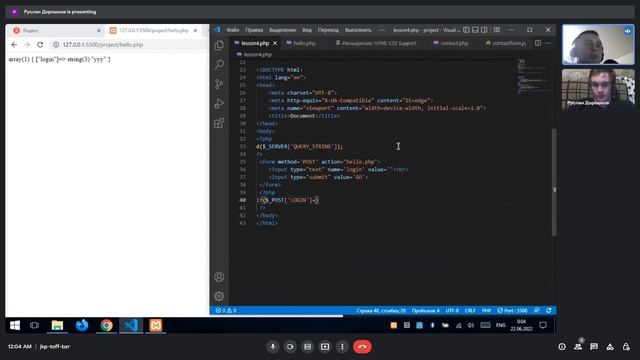Close the lesson4.php editor tab
Image resolution: width=640 pixels, height=360 pixels.
point(275,43)
